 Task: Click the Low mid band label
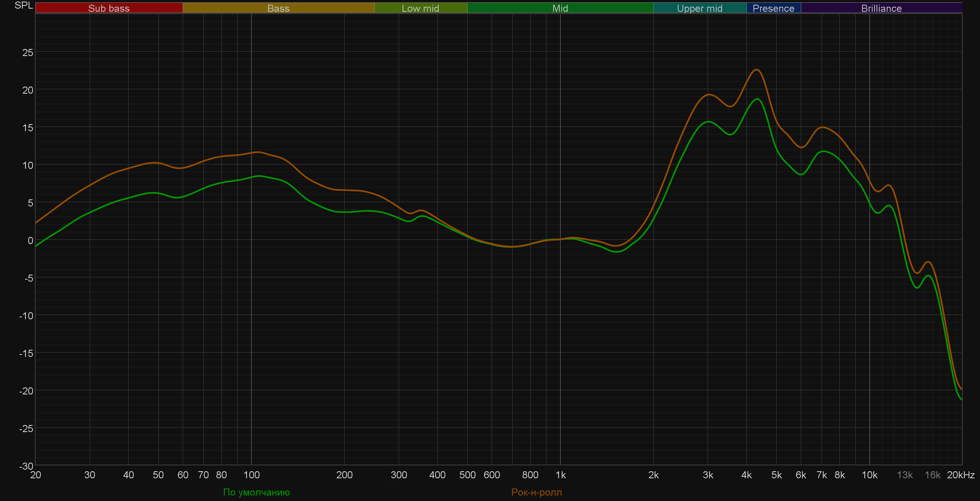coord(420,8)
